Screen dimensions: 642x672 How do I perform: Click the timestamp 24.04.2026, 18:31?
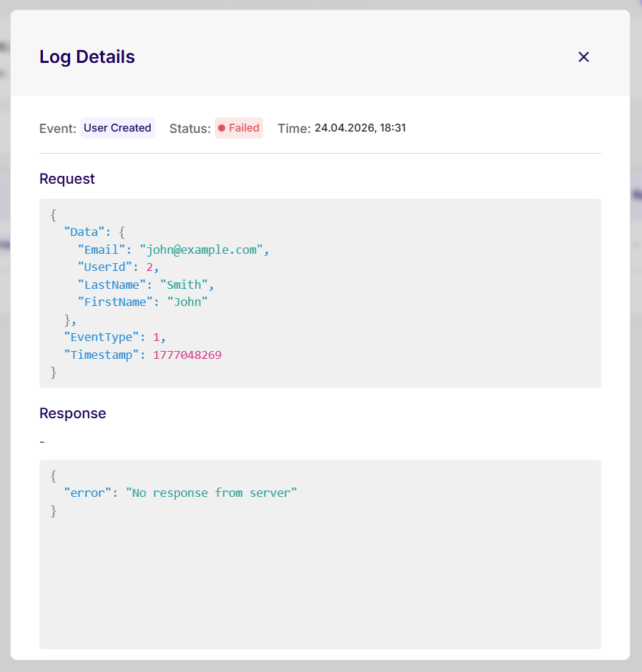pyautogui.click(x=360, y=128)
